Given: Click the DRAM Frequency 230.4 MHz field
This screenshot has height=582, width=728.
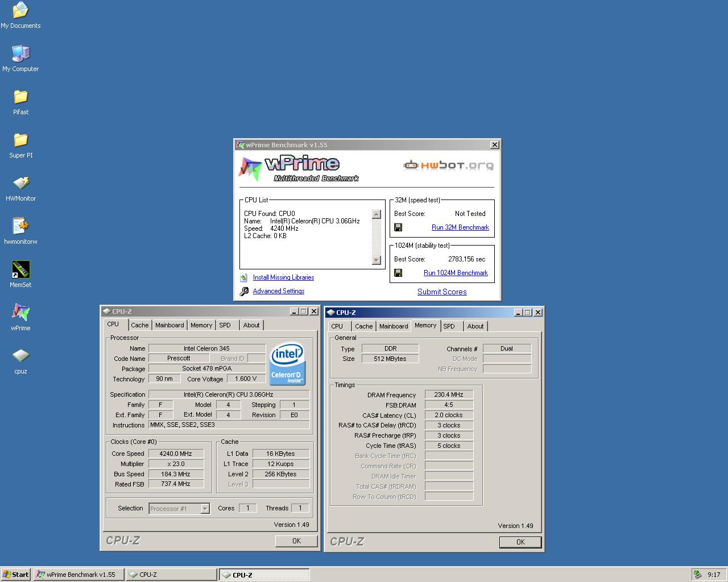Looking at the screenshot, I should 449,394.
